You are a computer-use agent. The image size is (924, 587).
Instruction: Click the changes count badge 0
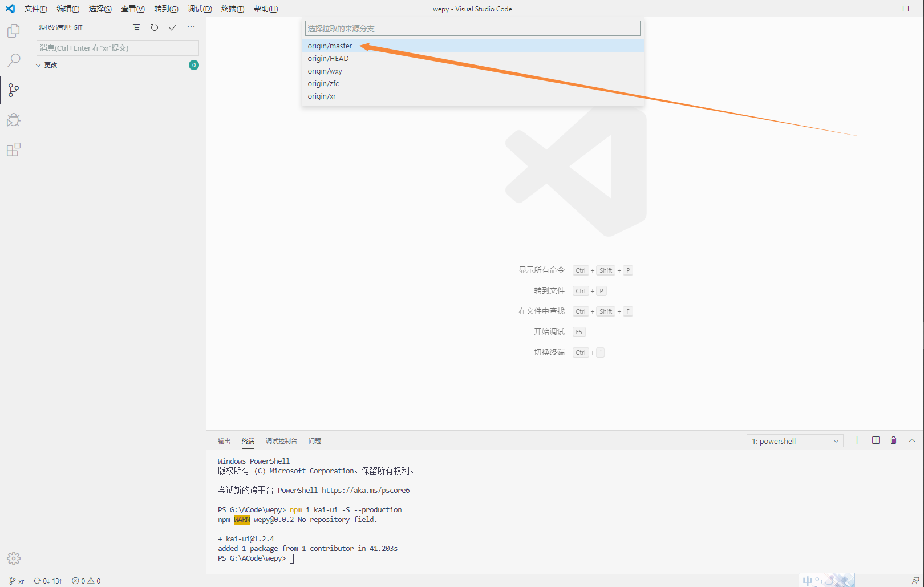(194, 65)
